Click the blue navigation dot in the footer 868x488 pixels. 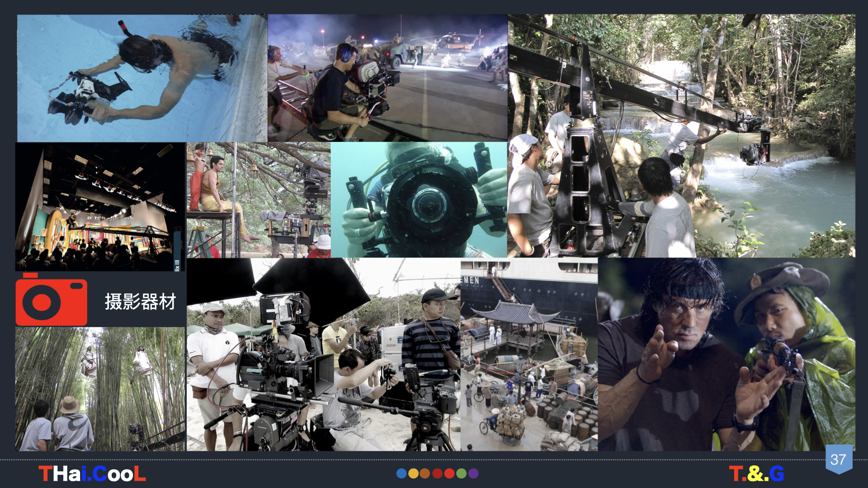pyautogui.click(x=401, y=474)
